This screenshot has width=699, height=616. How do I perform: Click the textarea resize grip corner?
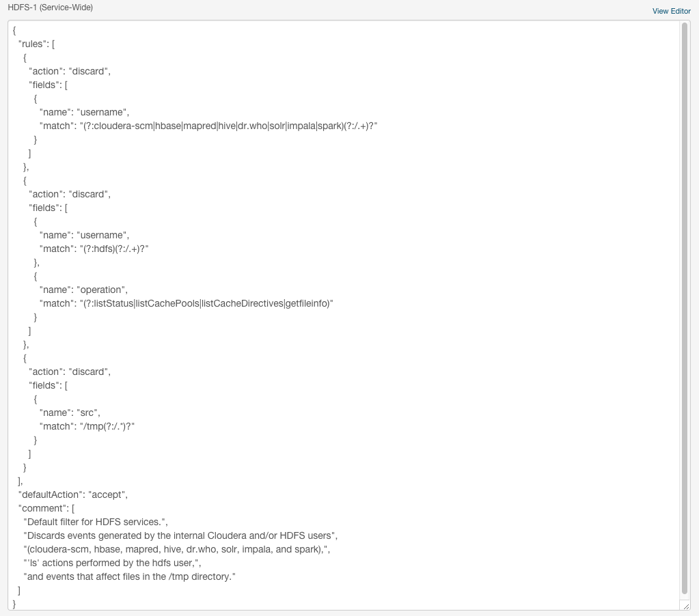pos(685,605)
